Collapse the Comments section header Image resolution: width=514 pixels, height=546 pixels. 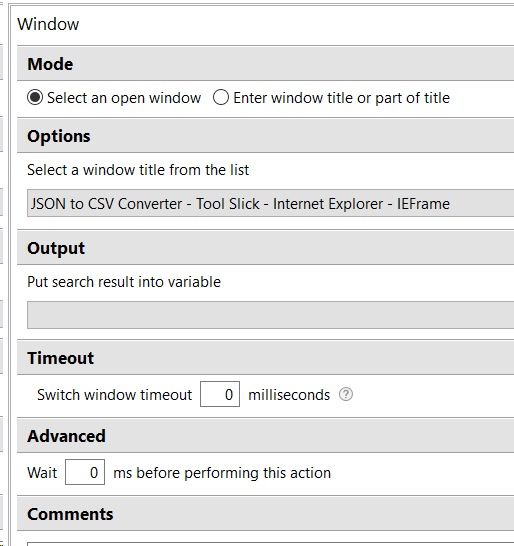click(x=265, y=514)
